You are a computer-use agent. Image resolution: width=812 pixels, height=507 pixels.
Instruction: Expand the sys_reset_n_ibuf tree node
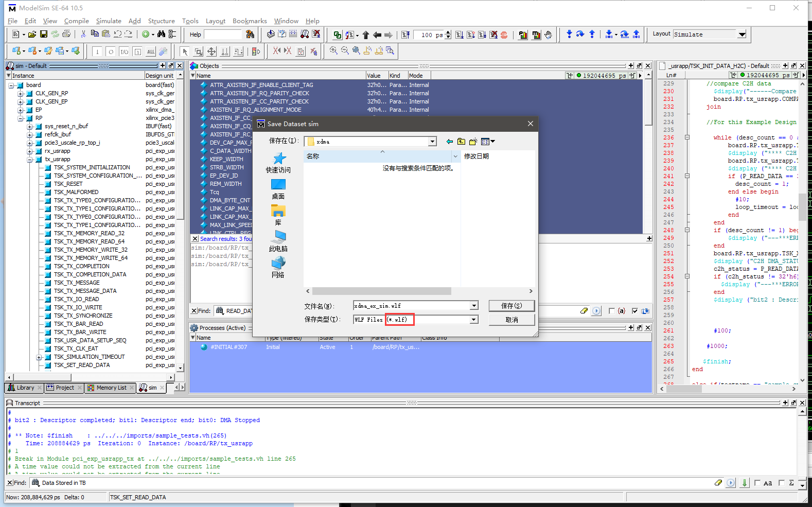pyautogui.click(x=30, y=127)
